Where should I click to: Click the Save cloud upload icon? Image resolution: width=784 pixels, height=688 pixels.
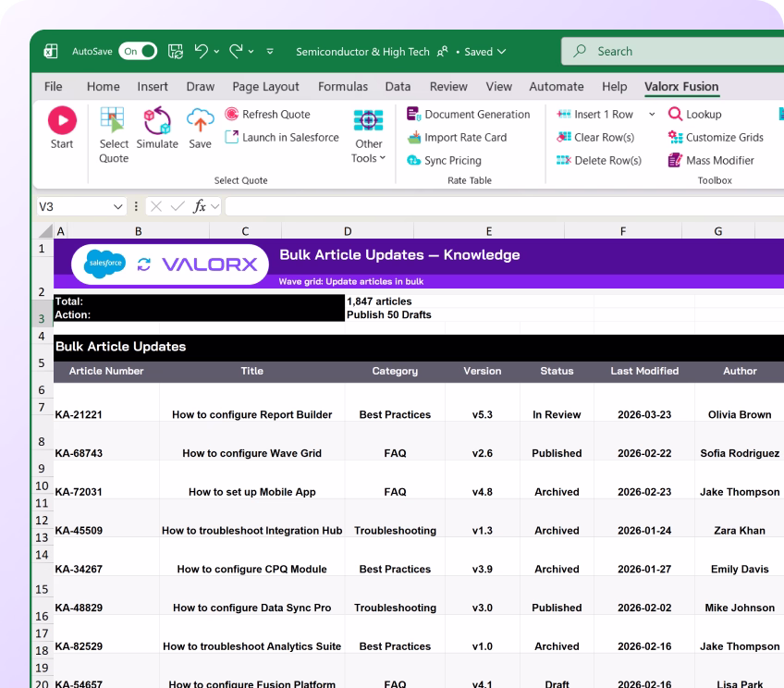[x=200, y=120]
